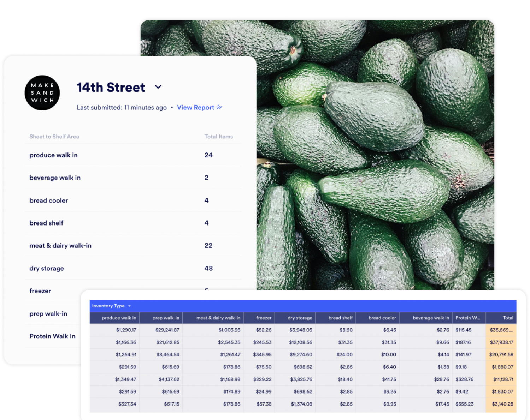Click the dry storage column header
The width and height of the screenshot is (530, 420).
pyautogui.click(x=300, y=318)
